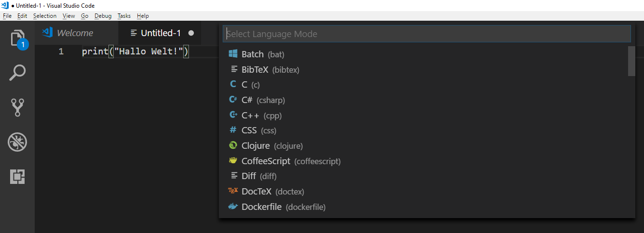Click line number 1 in the editor
Viewport: 644px width, 233px height.
coord(61,52)
